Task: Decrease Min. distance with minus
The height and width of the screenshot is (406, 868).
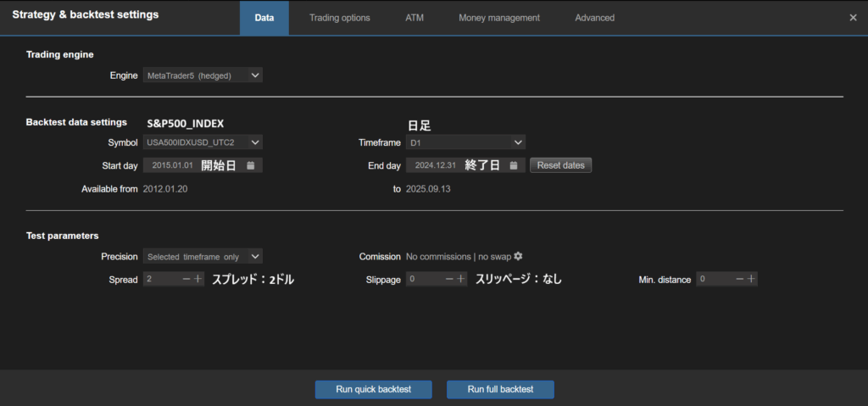Action: [x=739, y=279]
